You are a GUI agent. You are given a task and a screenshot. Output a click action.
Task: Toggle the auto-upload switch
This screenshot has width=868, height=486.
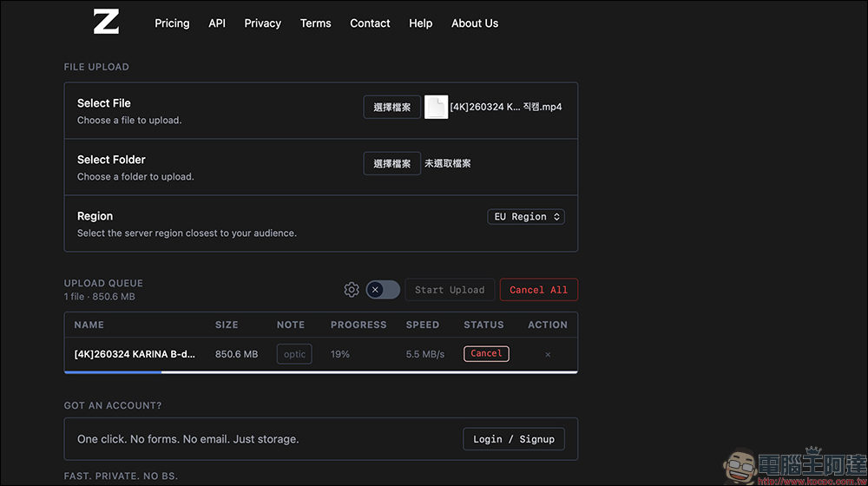tap(383, 290)
